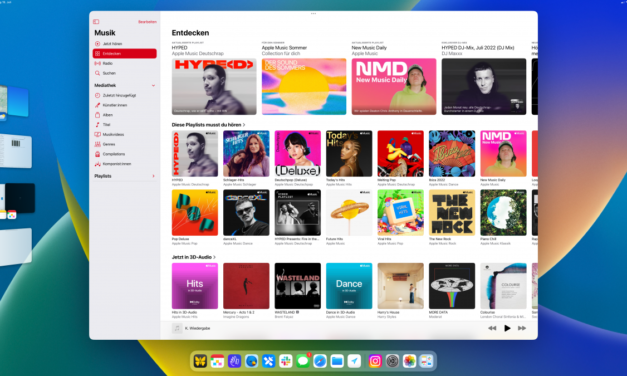Image resolution: width=627 pixels, height=376 pixels.
Task: Open Instagram from the dock
Action: point(375,361)
